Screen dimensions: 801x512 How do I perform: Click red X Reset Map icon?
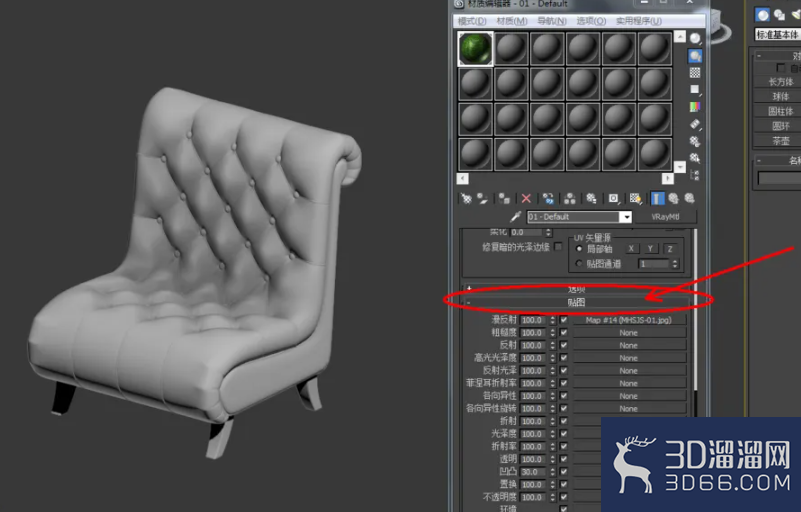click(526, 198)
